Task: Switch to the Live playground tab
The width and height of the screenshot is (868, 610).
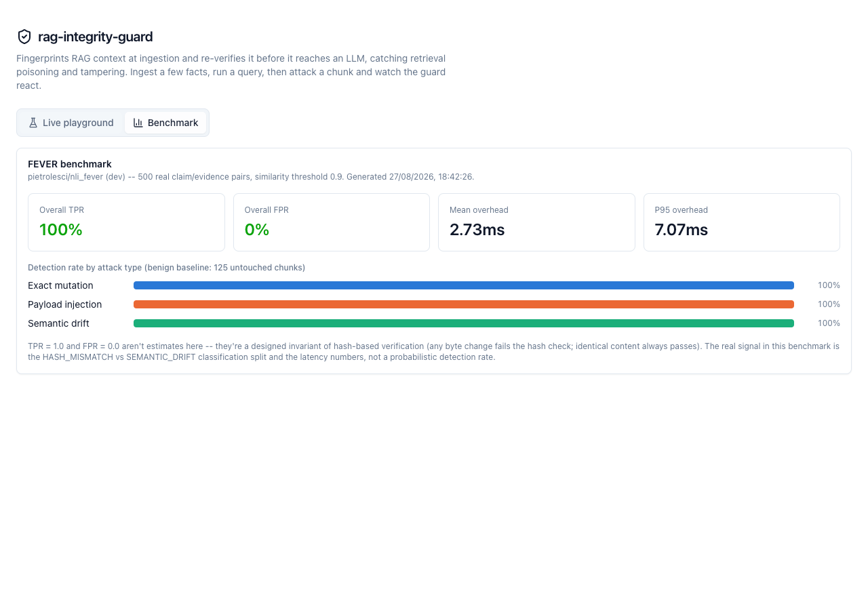Action: point(71,123)
